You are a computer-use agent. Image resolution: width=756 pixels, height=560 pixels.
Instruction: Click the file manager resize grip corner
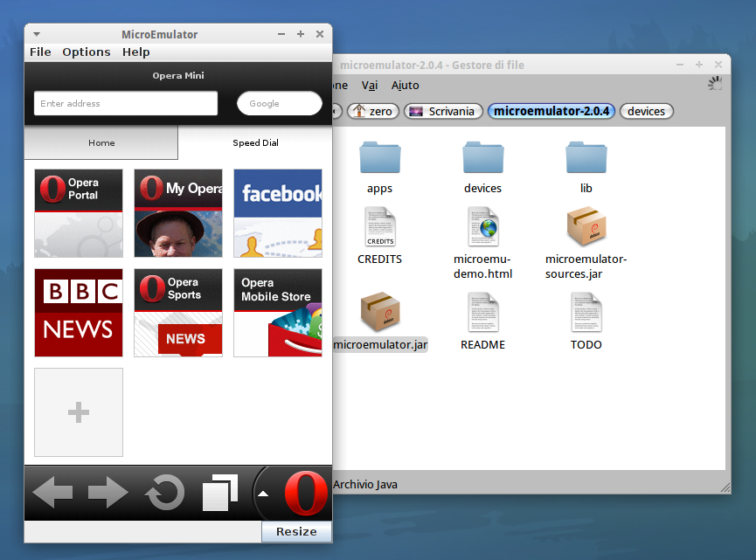(x=725, y=487)
